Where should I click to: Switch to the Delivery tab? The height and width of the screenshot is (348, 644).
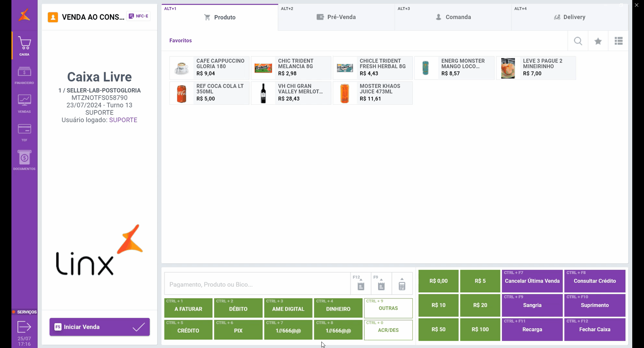[569, 17]
